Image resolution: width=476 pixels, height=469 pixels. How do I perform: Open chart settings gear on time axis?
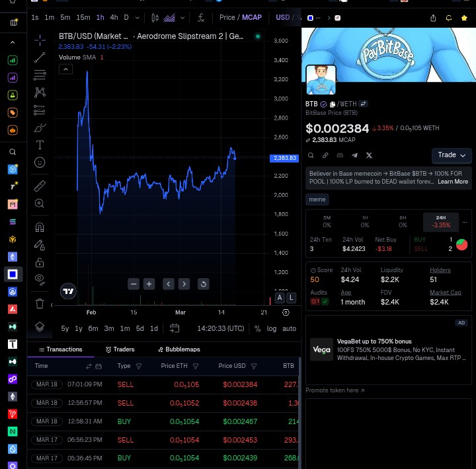286,312
